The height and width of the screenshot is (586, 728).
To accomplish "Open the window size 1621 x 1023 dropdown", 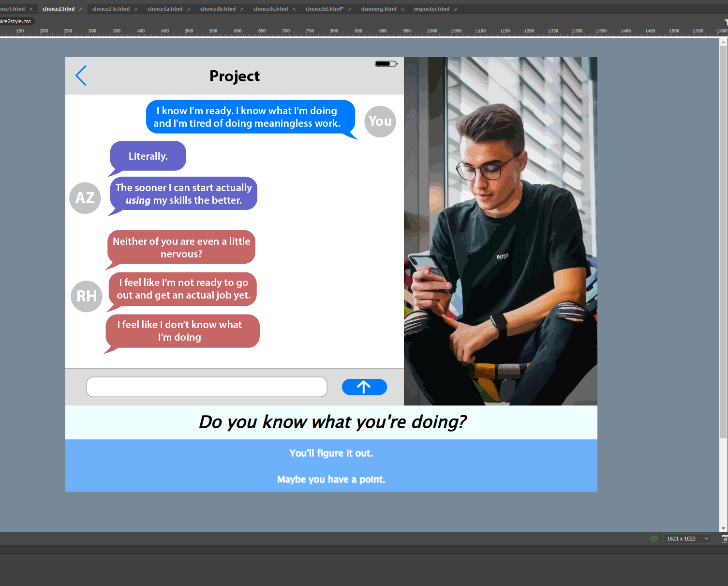I will 687,539.
